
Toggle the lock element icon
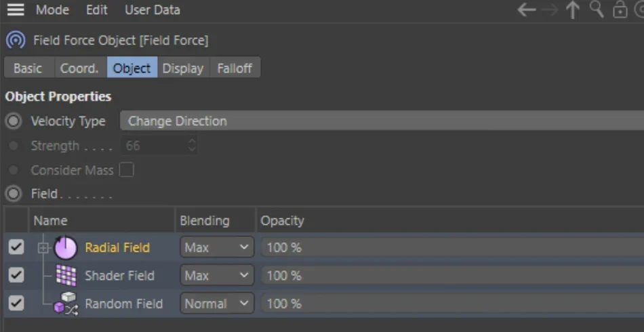pyautogui.click(x=620, y=10)
